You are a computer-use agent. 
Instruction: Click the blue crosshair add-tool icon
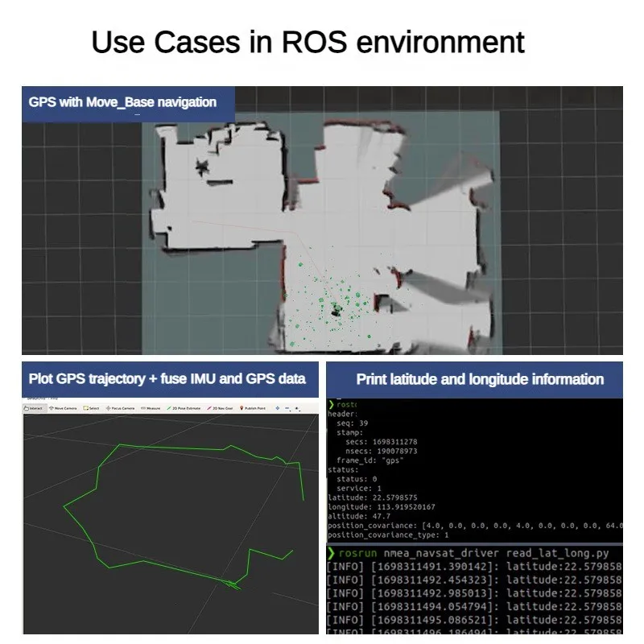point(277,408)
